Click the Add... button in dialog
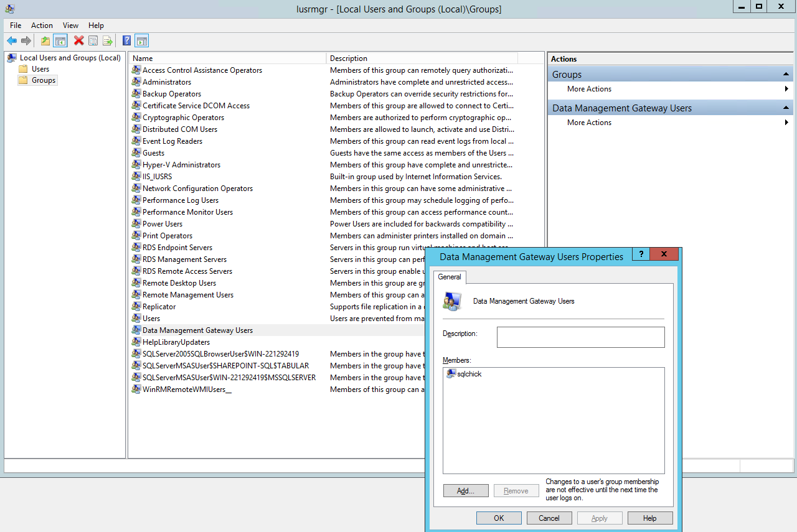Image resolution: width=797 pixels, height=532 pixels. [x=466, y=491]
